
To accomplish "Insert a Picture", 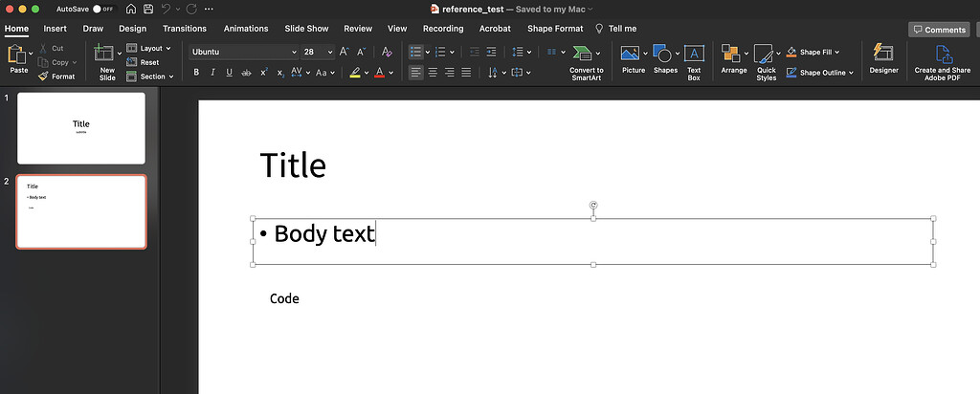I will (x=634, y=59).
